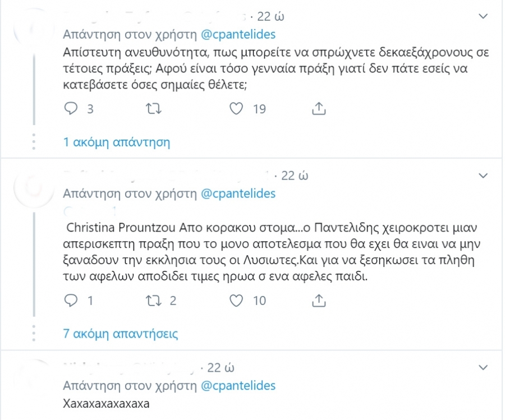Expand '1 ακόμη απάντηση' thread

(x=117, y=142)
